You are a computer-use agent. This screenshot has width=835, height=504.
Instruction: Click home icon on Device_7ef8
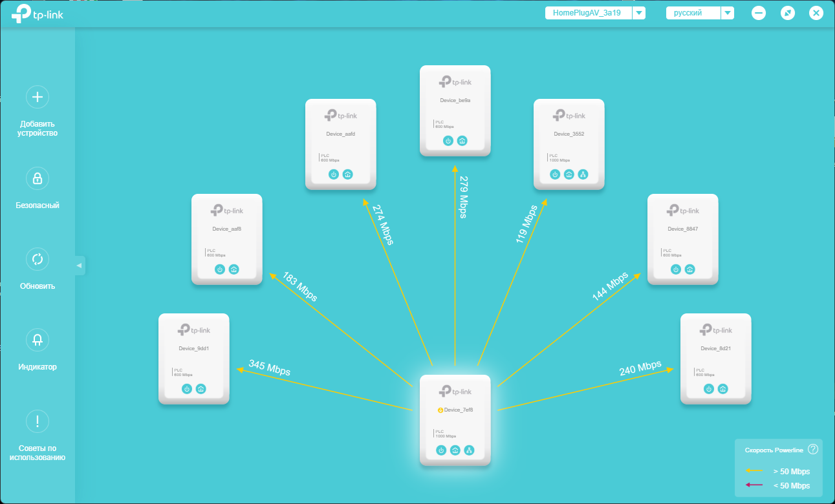click(x=455, y=450)
